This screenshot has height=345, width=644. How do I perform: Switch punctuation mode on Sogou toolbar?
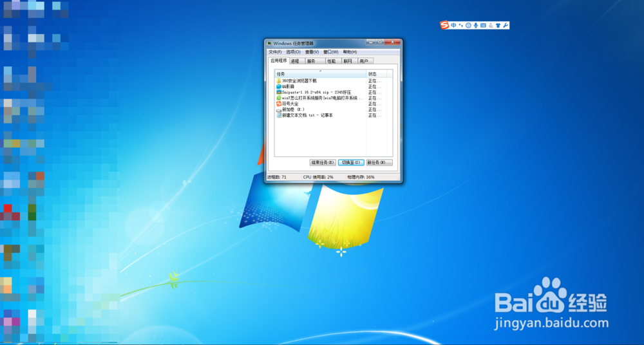tap(461, 26)
